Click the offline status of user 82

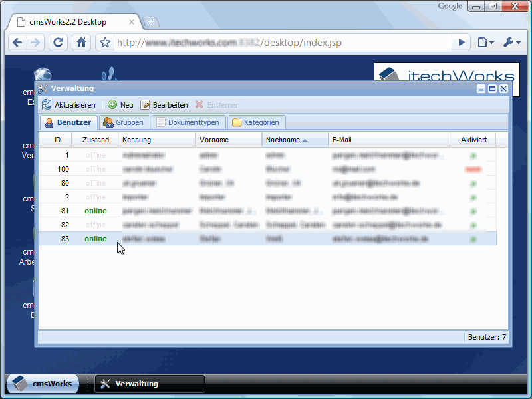tap(96, 225)
